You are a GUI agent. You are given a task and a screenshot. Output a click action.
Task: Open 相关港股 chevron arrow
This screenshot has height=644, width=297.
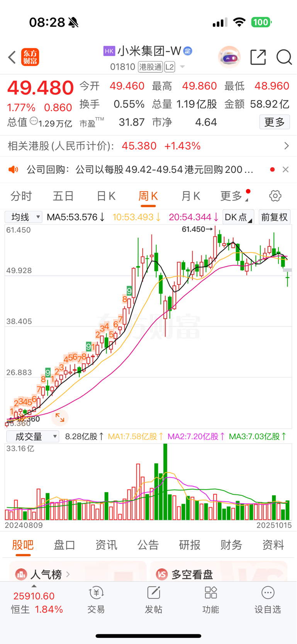(286, 146)
